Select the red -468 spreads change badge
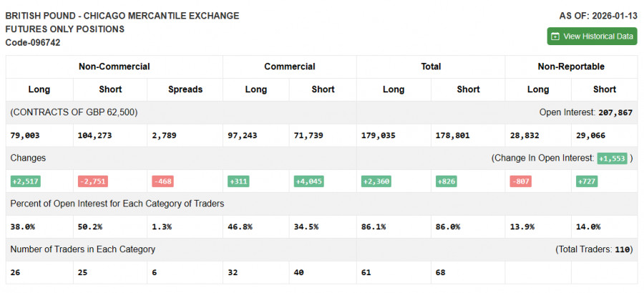This screenshot has width=644, height=293. [164, 181]
